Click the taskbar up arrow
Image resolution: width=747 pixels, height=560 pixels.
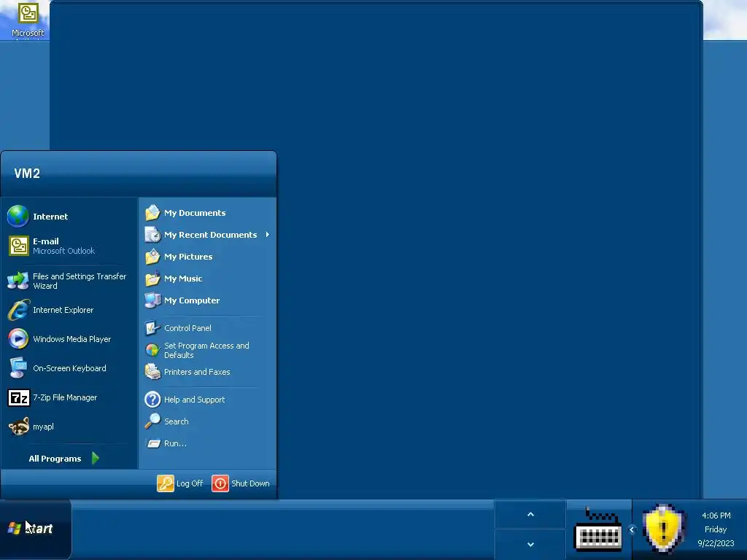[x=530, y=514]
